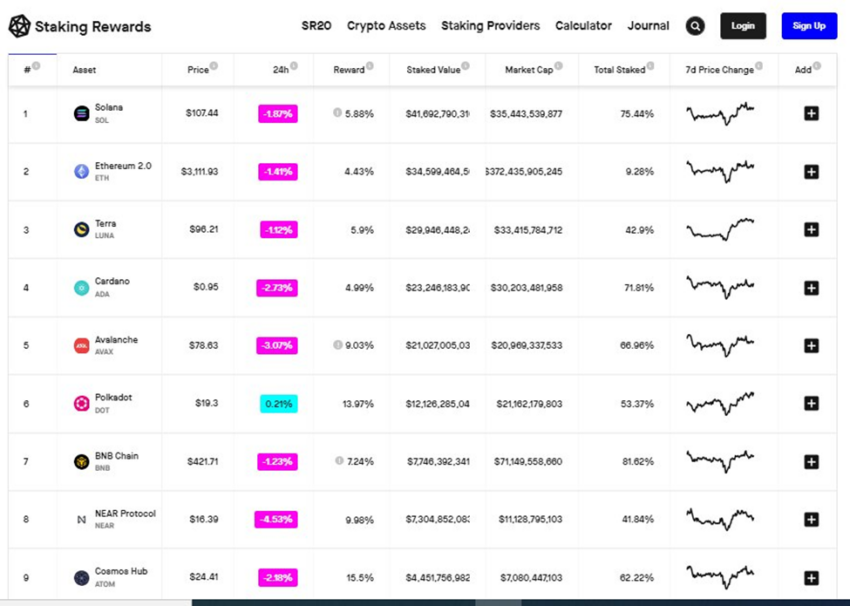Click the Staking Rewards logo icon
This screenshot has width=850, height=606.
20,26
